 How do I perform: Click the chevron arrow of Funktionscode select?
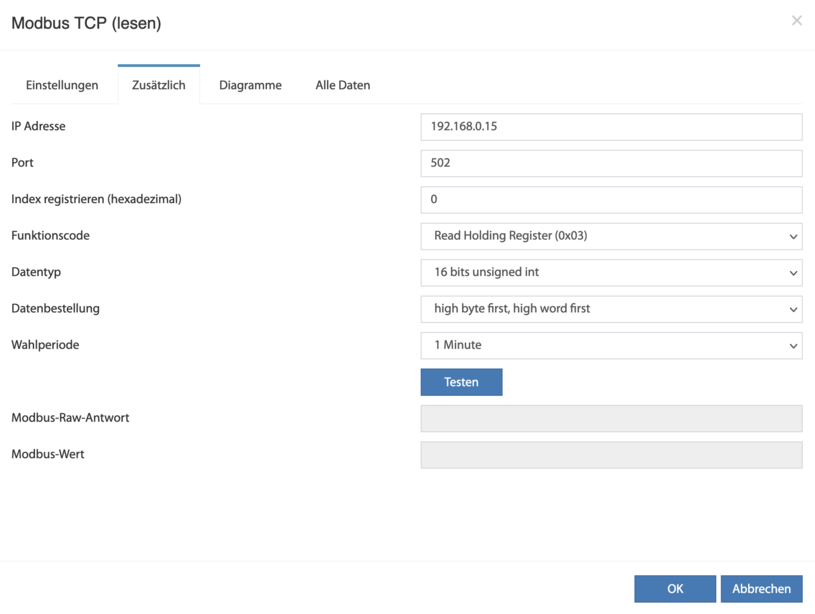pyautogui.click(x=793, y=237)
